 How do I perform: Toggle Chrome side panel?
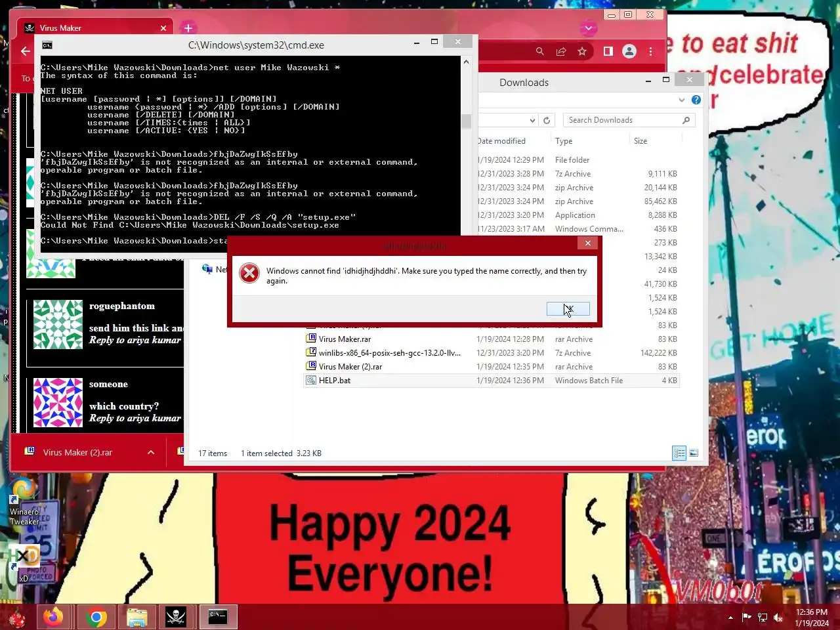pyautogui.click(x=608, y=51)
